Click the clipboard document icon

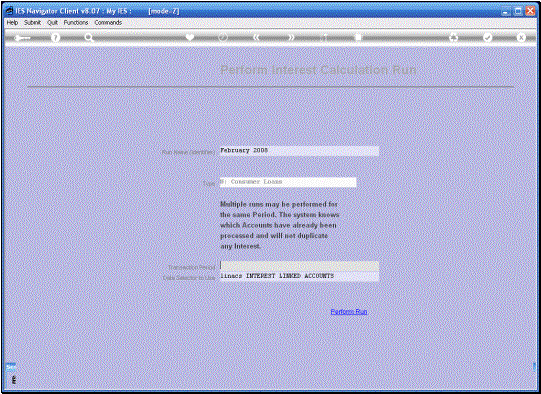coord(358,37)
